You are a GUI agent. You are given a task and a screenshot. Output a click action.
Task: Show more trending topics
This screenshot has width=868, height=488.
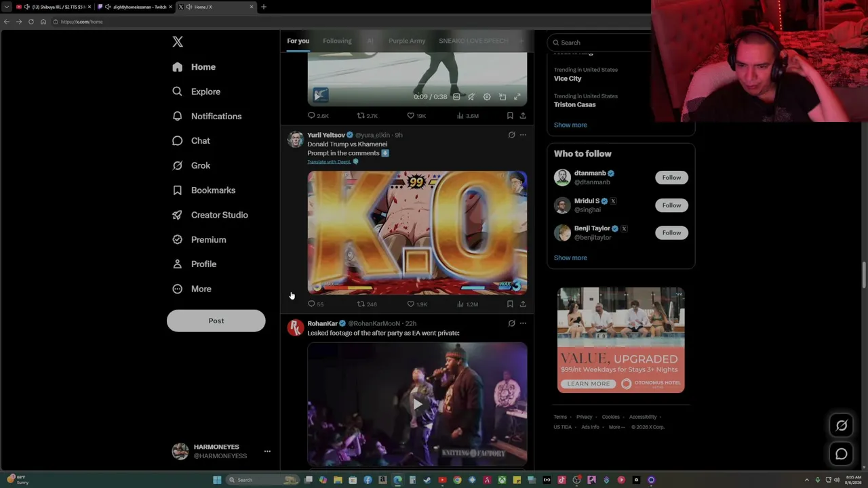coord(570,125)
